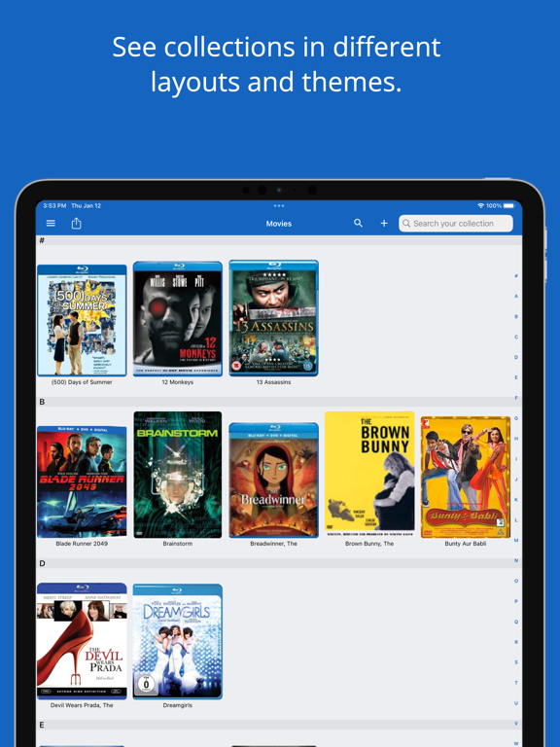Screen dimensions: 560x747
Task: Open (500) Days of Summer cover
Action: tap(82, 320)
